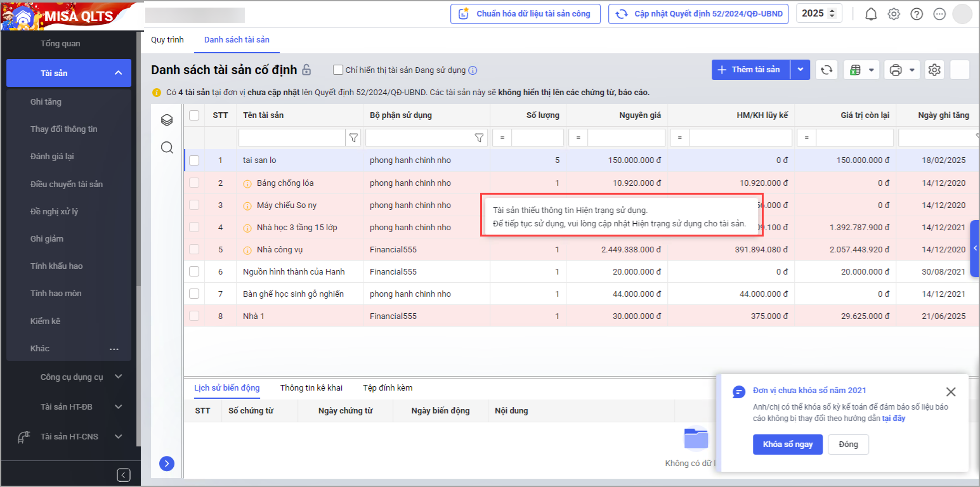Open the settings gear in the top bar
The width and height of the screenshot is (980, 487).
tap(894, 14)
